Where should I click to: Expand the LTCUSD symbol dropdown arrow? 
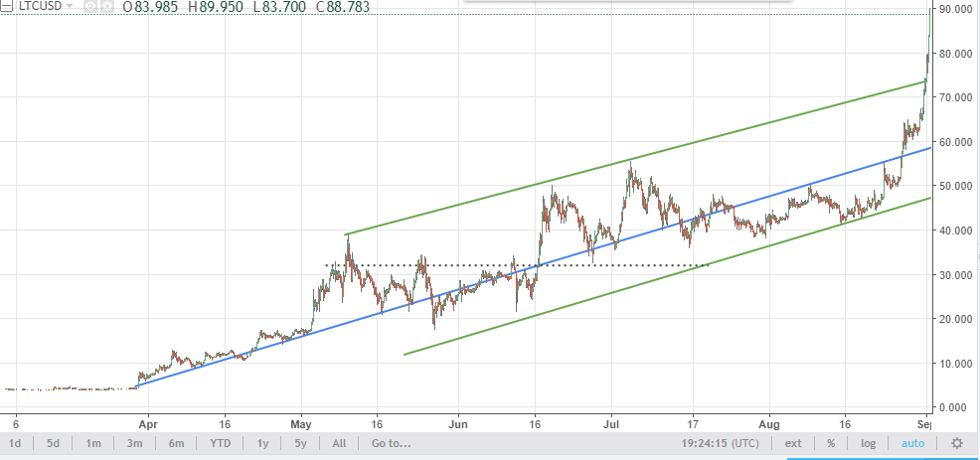70,6
